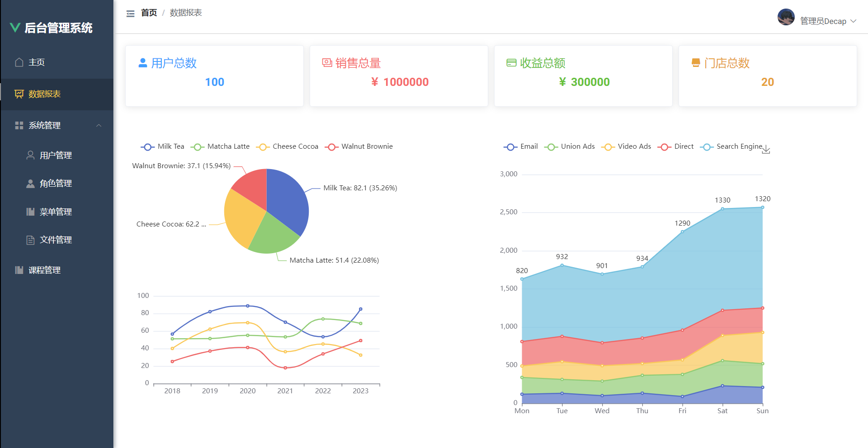Select the 主页 home icon in sidebar
Viewport: 868px width, 448px height.
[x=19, y=62]
